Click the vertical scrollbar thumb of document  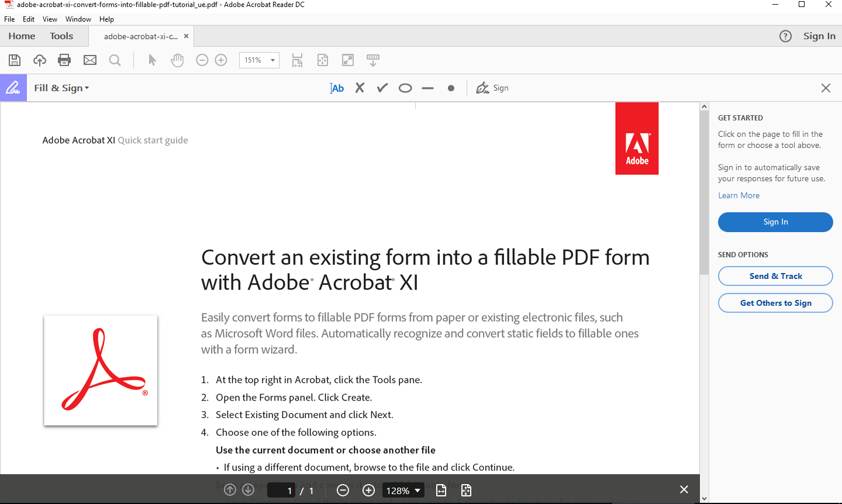pos(704,193)
